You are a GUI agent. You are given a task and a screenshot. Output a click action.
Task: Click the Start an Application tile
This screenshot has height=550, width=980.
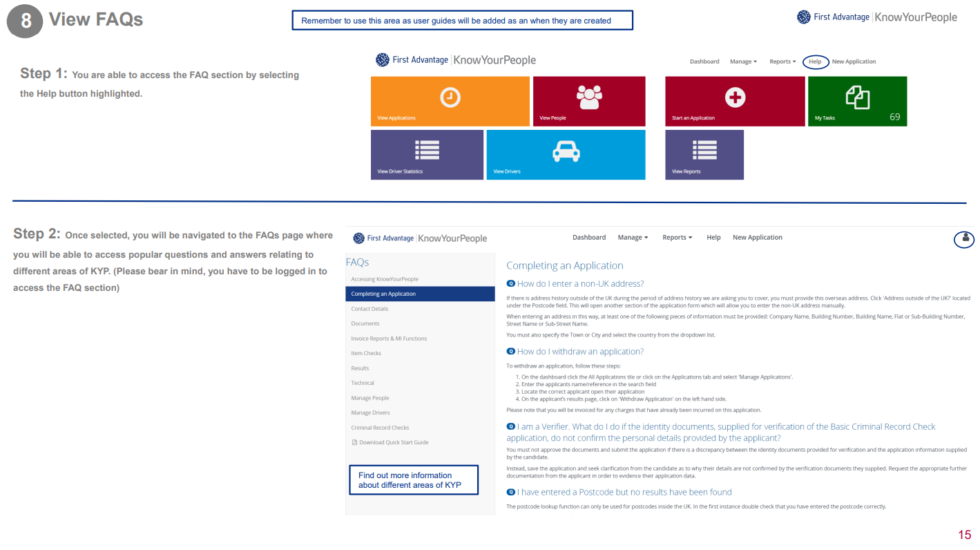(x=734, y=101)
